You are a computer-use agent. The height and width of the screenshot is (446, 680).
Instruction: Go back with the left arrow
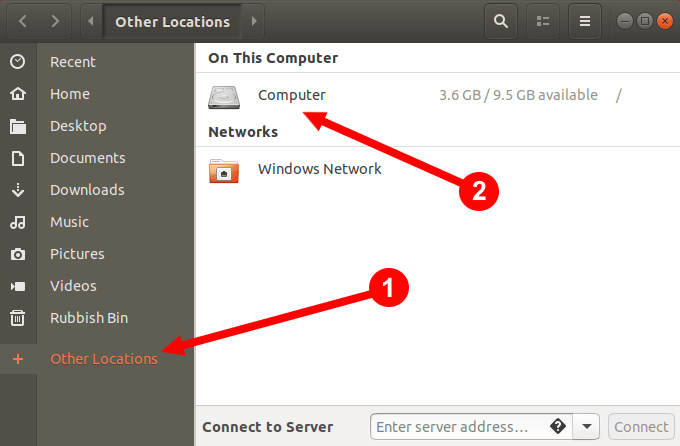(22, 20)
